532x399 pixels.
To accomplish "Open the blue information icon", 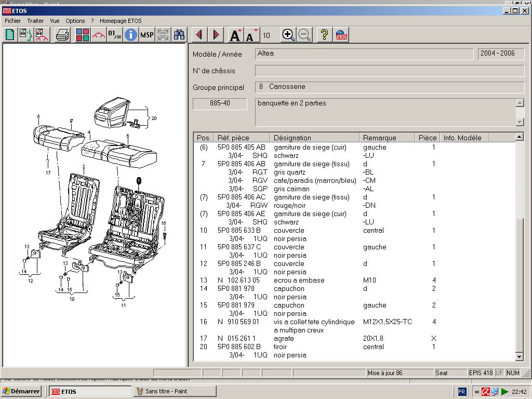I will click(130, 35).
